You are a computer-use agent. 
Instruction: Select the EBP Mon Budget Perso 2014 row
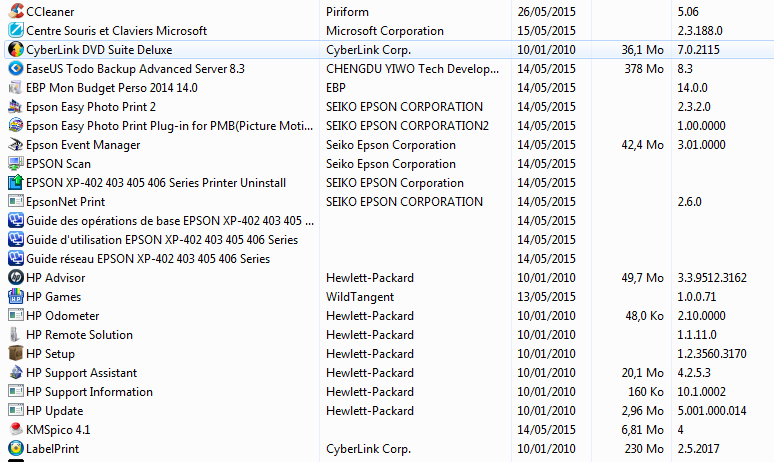387,88
